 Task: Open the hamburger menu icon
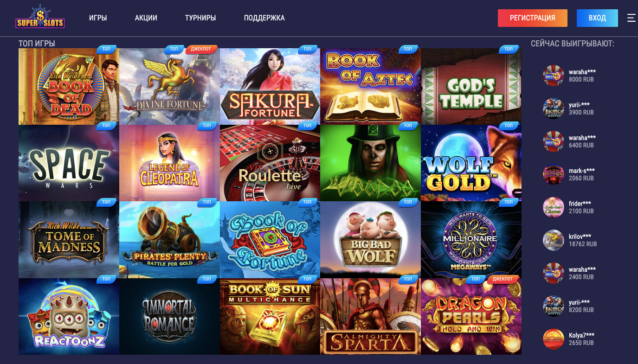[x=631, y=18]
